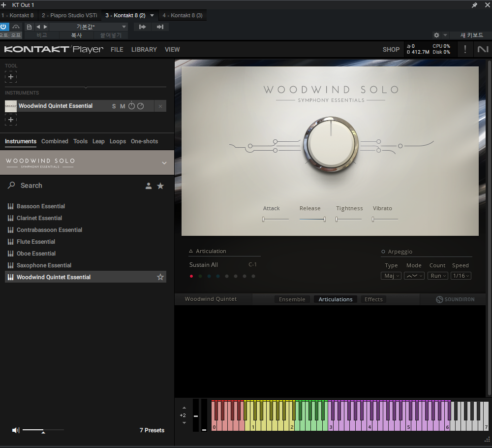This screenshot has height=448, width=492.
Task: Expand the Woodwind Solo library banner chevron
Action: (x=164, y=163)
